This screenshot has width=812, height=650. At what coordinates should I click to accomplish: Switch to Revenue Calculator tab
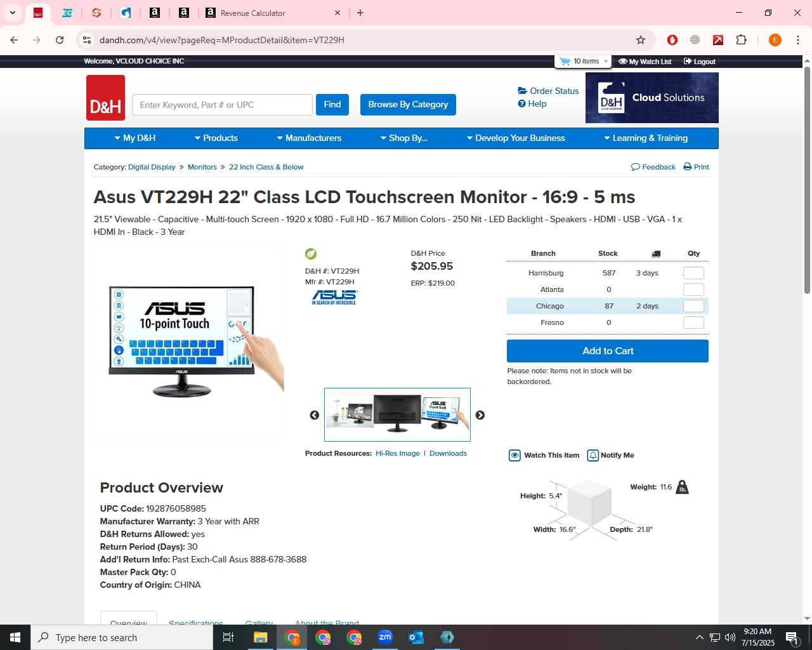[x=273, y=13]
